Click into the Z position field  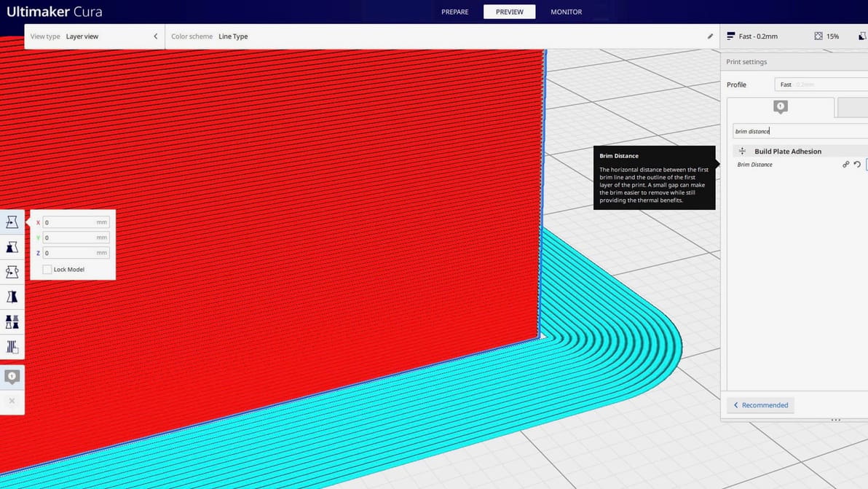pos(76,253)
